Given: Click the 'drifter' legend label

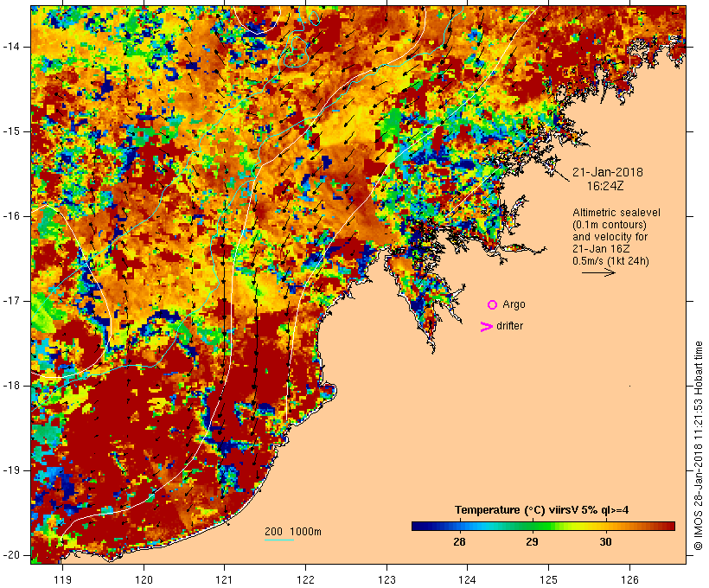Looking at the screenshot, I should pos(509,326).
